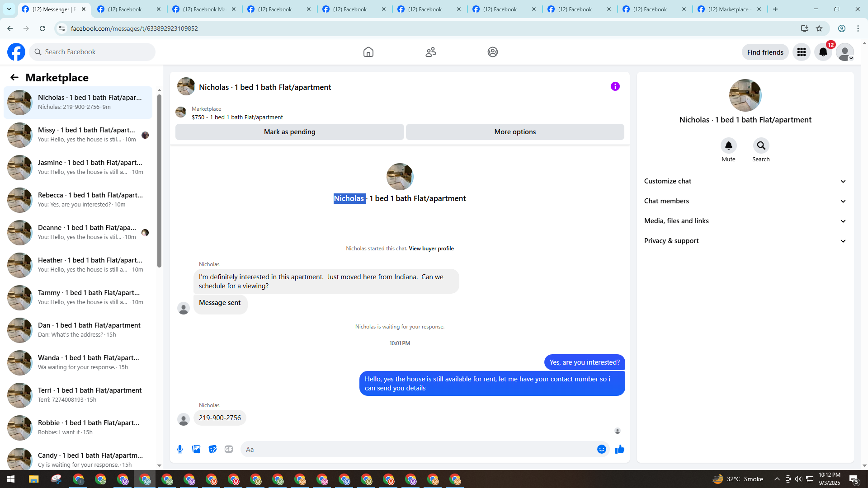The height and width of the screenshot is (488, 868).
Task: Switch to the Facebook Ma... browser tab
Action: point(204,9)
